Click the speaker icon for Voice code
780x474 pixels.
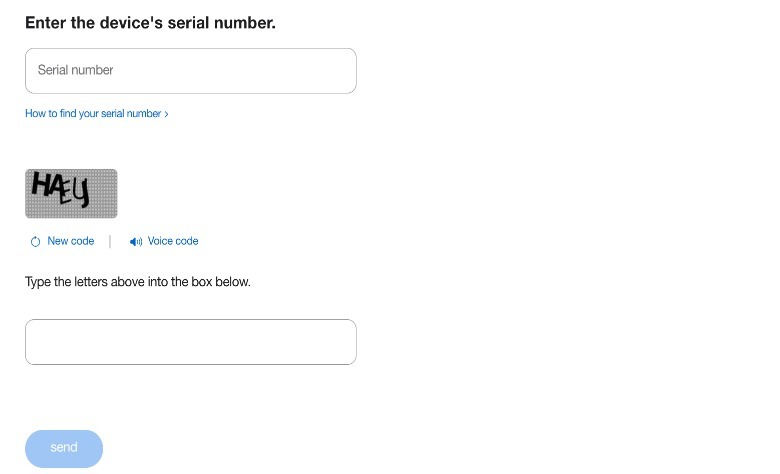pos(136,242)
